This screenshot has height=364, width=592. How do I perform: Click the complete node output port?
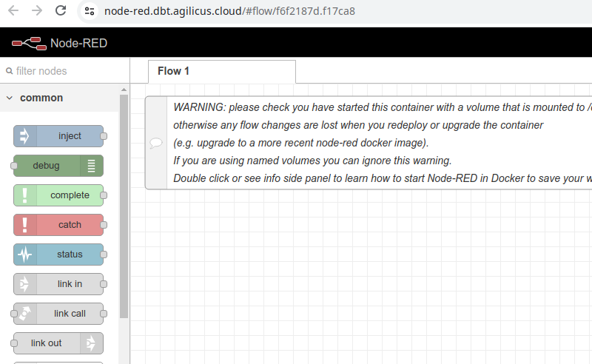click(104, 195)
